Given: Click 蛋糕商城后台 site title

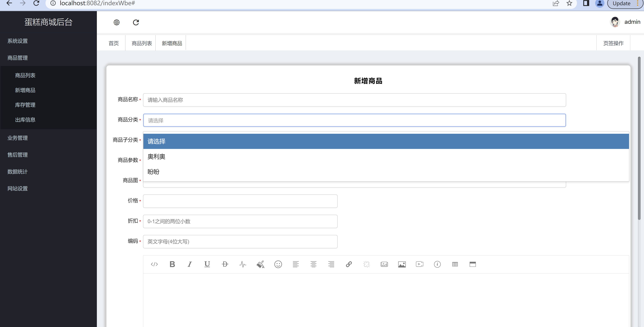Looking at the screenshot, I should click(x=49, y=22).
